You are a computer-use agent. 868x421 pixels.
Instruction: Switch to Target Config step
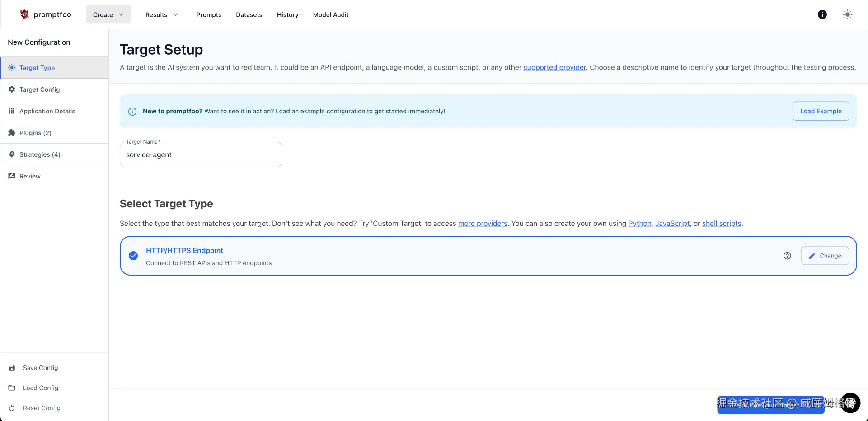[x=40, y=89]
